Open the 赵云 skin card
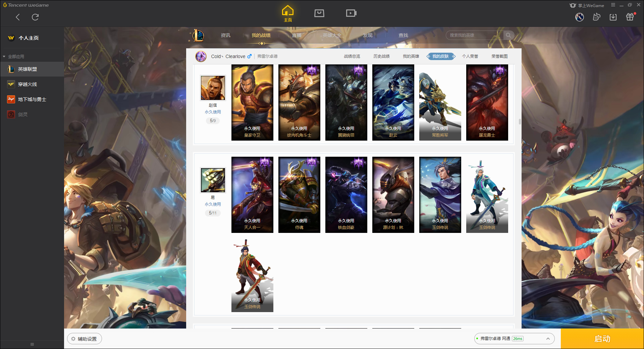 393,103
